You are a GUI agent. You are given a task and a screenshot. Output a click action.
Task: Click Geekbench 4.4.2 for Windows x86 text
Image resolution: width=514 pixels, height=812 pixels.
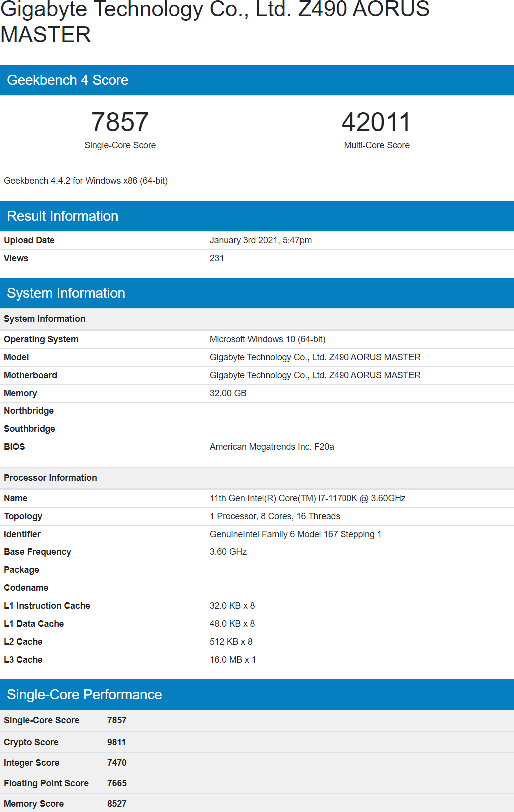(x=86, y=181)
